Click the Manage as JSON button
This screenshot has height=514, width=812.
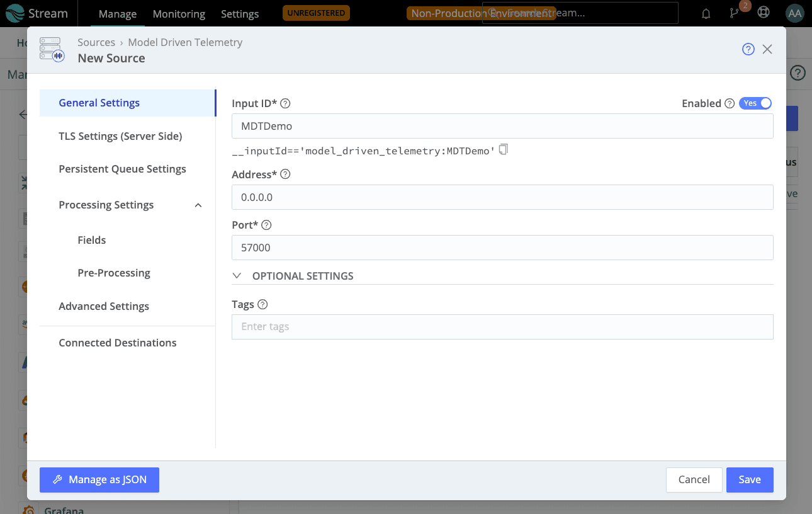coord(99,479)
